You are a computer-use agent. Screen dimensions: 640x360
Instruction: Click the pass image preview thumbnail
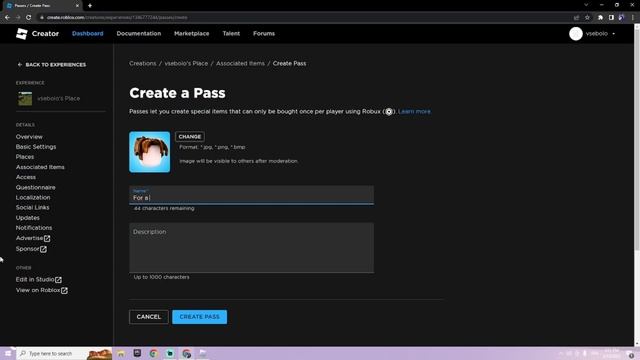(149, 152)
